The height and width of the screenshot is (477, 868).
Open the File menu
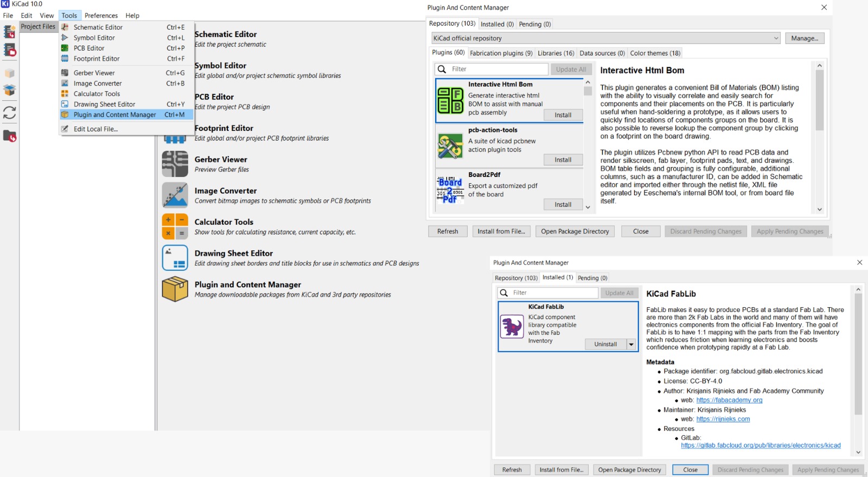[8, 15]
